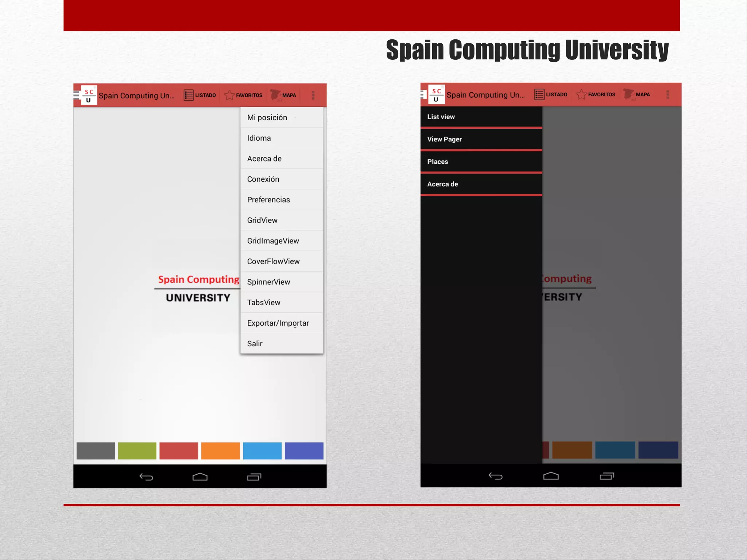Select Mi posición from overflow menu
Viewport: 747px width, 560px height.
282,117
